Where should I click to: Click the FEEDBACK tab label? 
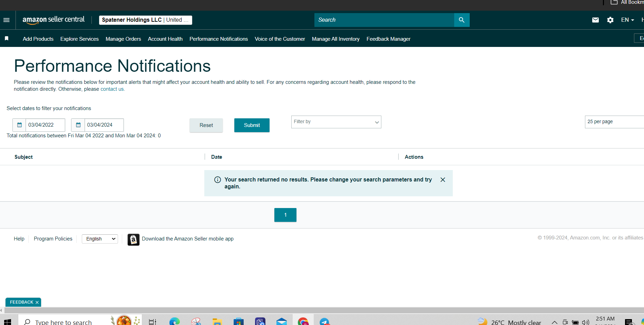click(x=22, y=302)
